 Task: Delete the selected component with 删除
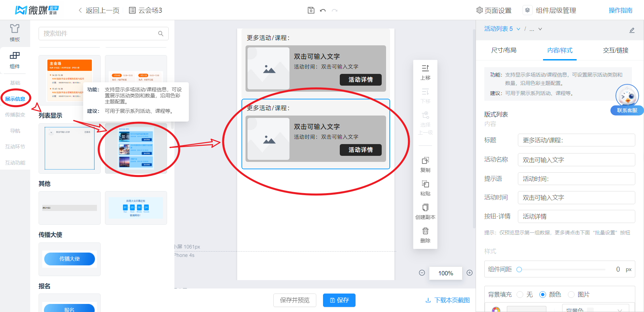pos(425,235)
